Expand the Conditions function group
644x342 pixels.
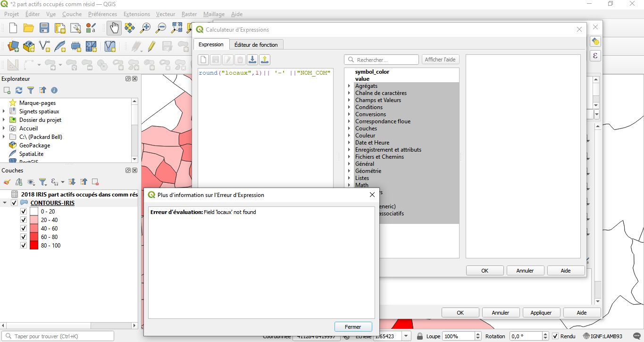[x=349, y=107]
